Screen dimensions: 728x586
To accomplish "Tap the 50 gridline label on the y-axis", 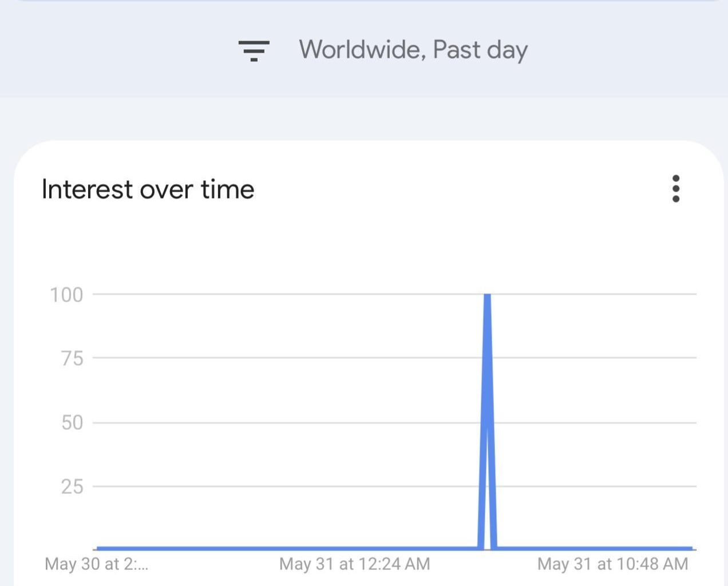I will (x=73, y=423).
